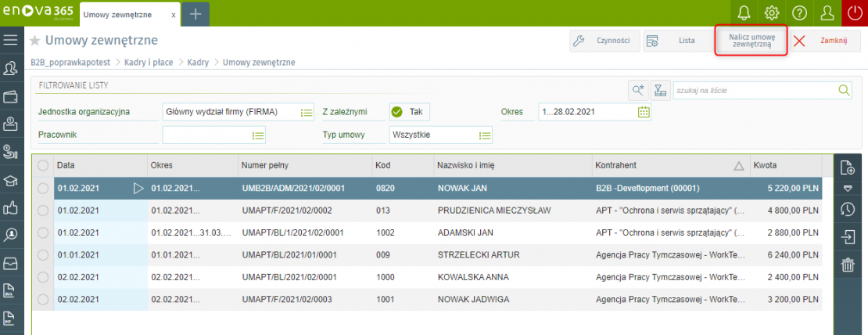Open user profile icon

(x=827, y=13)
